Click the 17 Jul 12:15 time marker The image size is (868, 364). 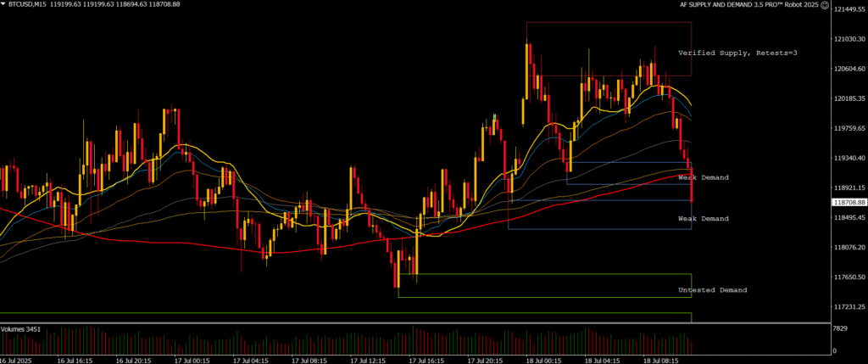[371, 360]
